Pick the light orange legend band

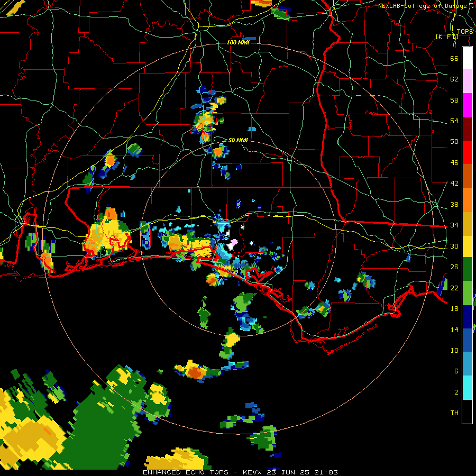coord(467,200)
